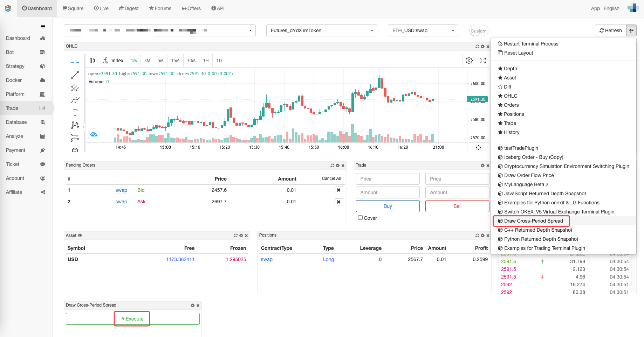Open the Strategy sidebar item

pos(26,66)
